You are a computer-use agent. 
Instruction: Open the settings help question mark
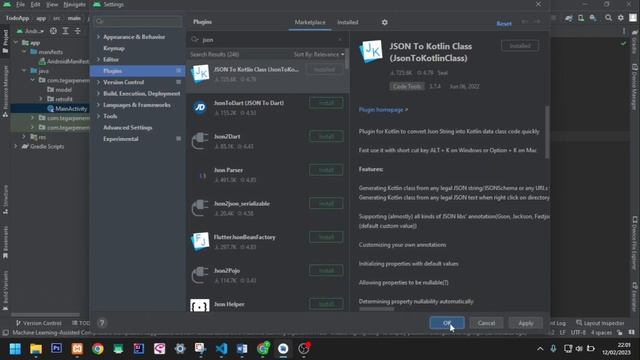(x=102, y=323)
